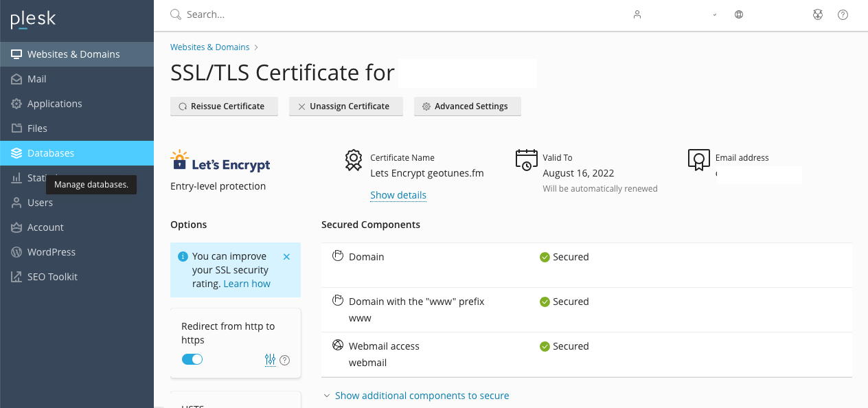Open redirect settings sliders icon

coord(270,360)
